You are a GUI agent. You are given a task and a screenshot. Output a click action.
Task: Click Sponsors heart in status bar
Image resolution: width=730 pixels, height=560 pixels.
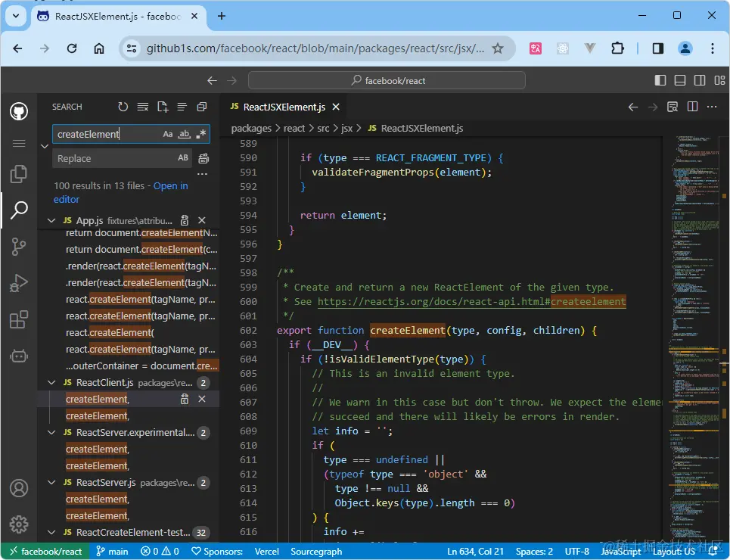point(217,552)
